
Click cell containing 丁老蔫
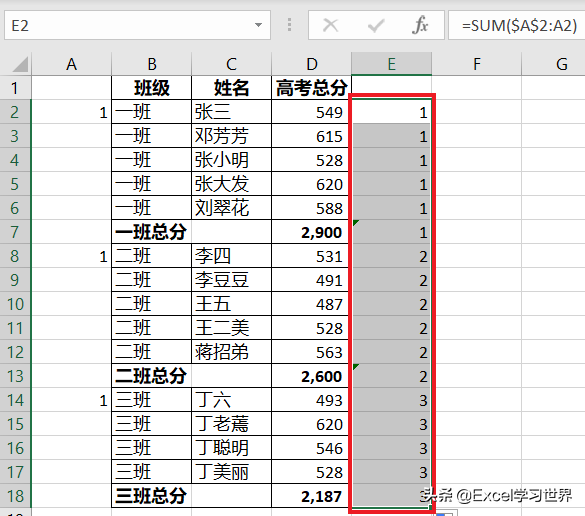coord(231,424)
